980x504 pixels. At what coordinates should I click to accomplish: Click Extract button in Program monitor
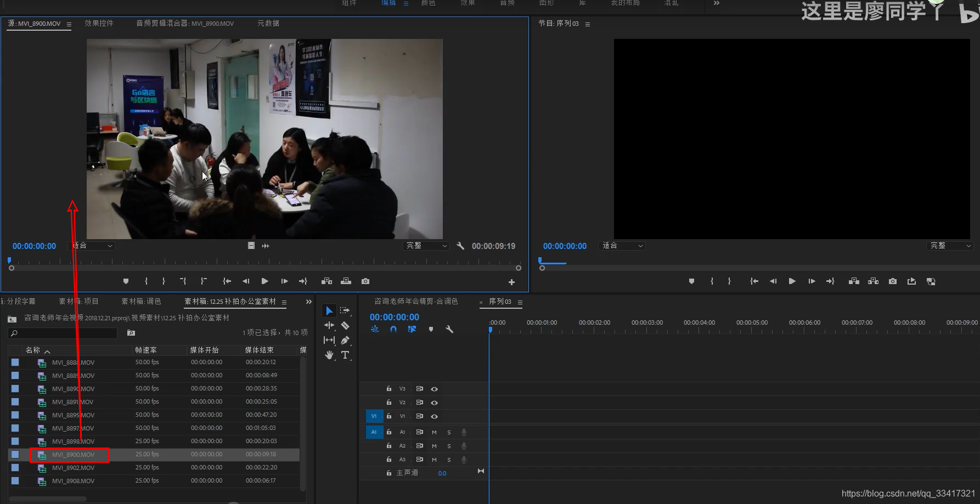tap(873, 281)
